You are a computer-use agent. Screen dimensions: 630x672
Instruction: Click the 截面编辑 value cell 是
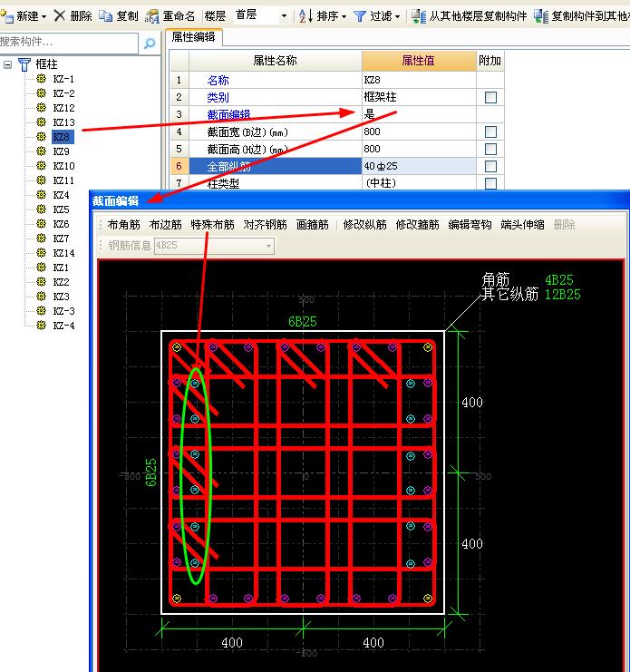click(x=419, y=114)
